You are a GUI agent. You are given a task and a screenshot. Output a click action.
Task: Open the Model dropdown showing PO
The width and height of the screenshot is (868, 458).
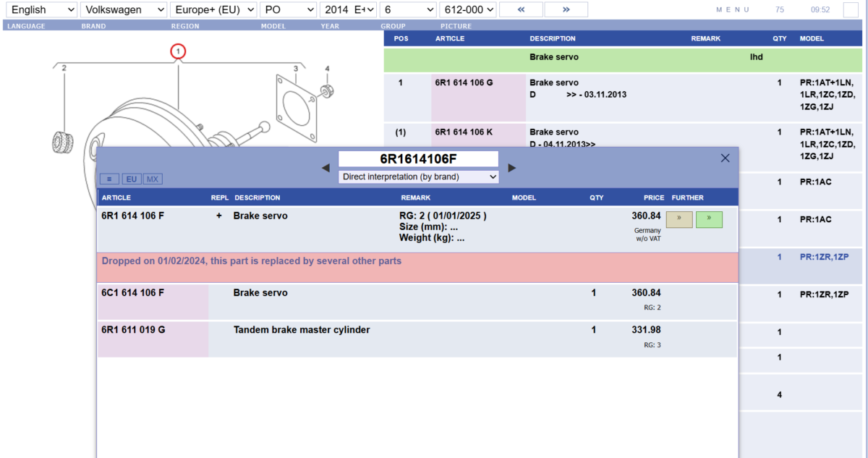point(289,9)
